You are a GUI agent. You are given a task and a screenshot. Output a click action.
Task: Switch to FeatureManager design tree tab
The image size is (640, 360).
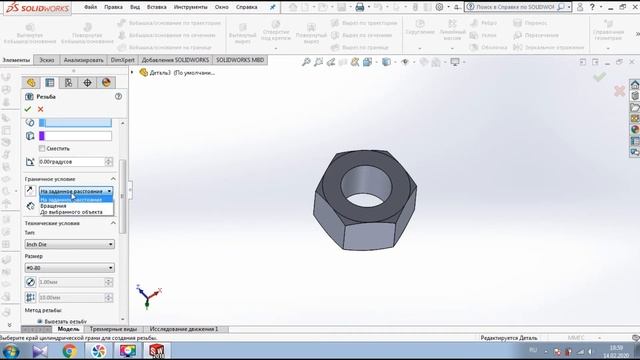(31, 83)
